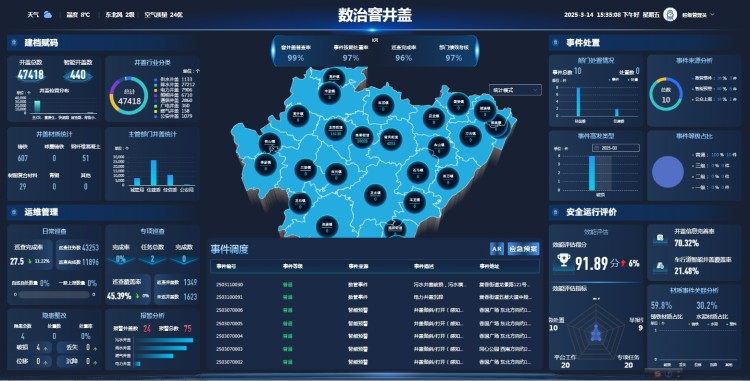Open the user account dropdown arrow
Viewport: 750px width, 381px height.
713,14
